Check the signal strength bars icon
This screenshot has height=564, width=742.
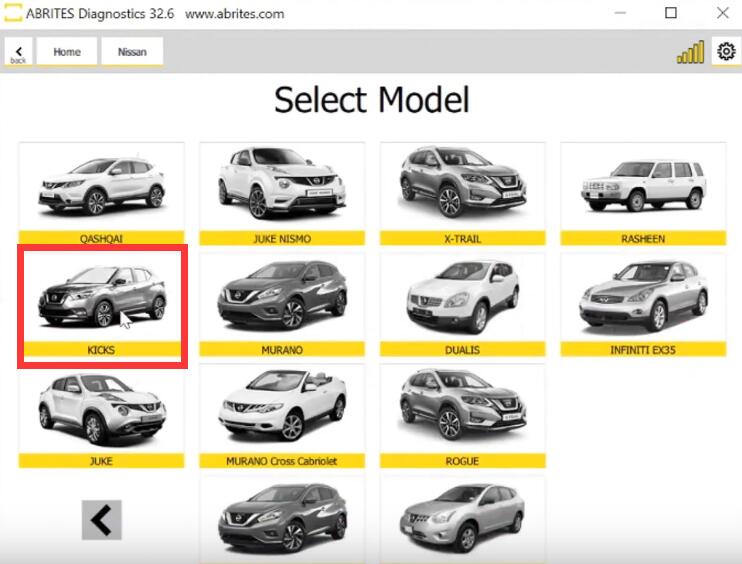point(690,52)
